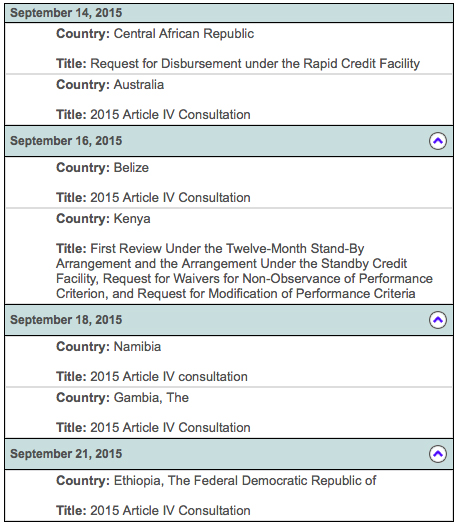Viewport: 458px width, 526px height.
Task: Collapse the September 16, 2015 section arrow
Action: [x=438, y=141]
